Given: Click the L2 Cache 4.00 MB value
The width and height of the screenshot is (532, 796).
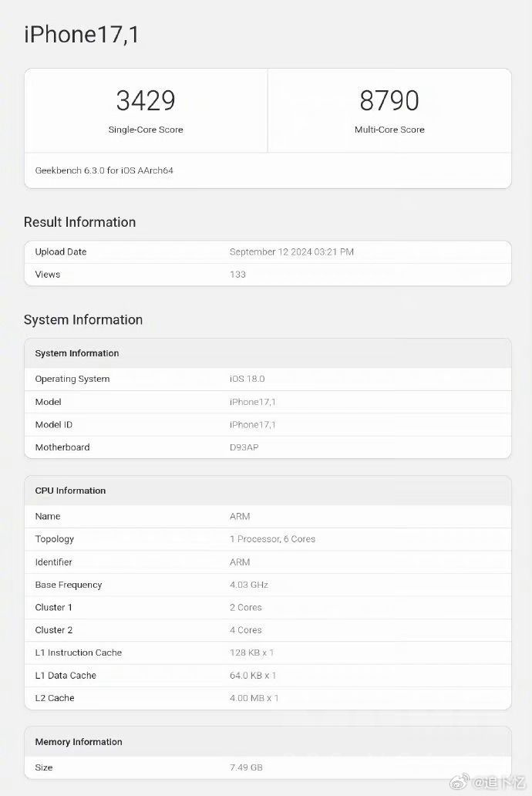Looking at the screenshot, I should [x=254, y=698].
